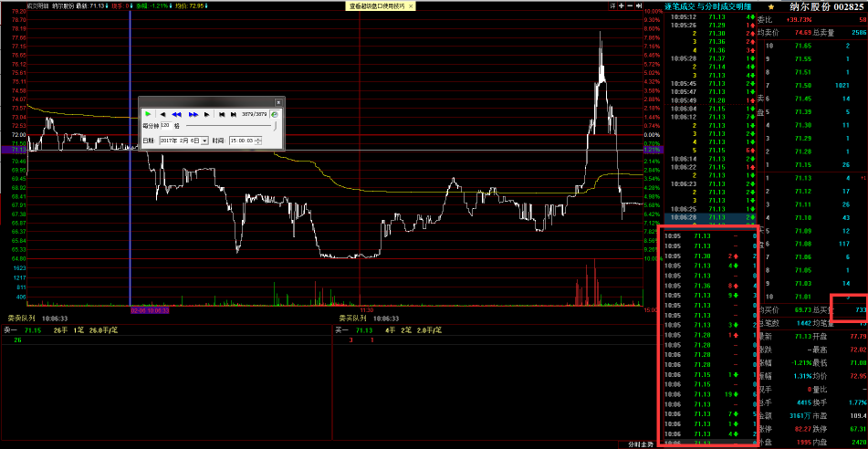Open the 分时走势 tab at bottom right
The image size is (868, 449).
(640, 444)
